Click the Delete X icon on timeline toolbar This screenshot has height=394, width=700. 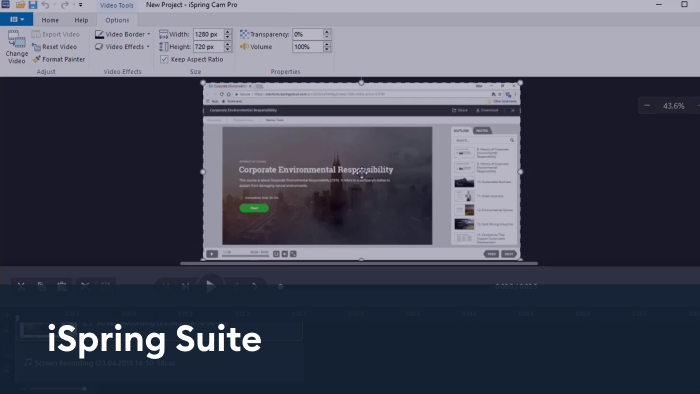(x=85, y=286)
